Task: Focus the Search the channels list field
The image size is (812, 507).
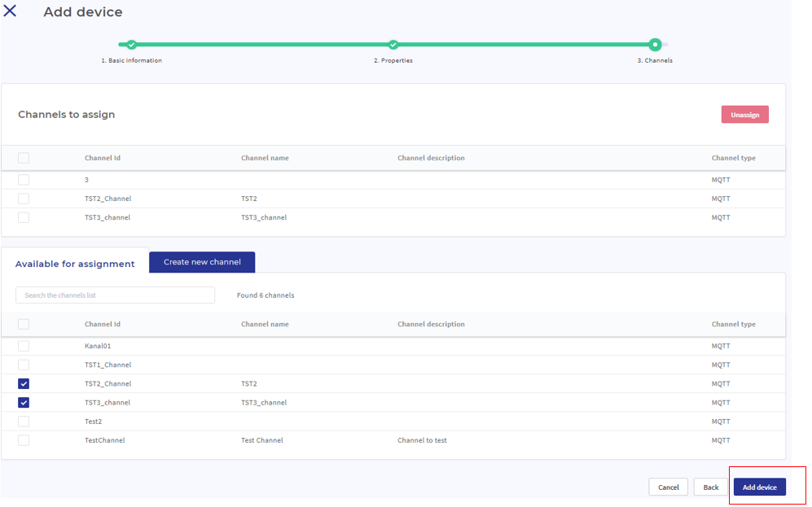Action: click(x=115, y=295)
